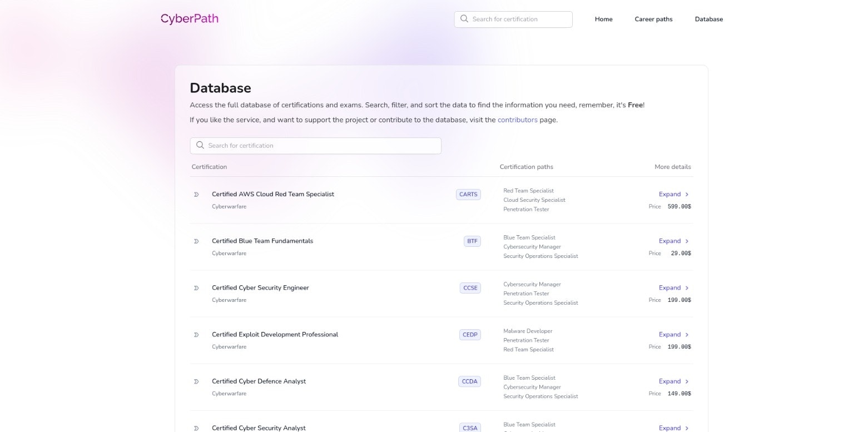Click the vendor icon beside Certified Cyber Defence Analyst
This screenshot has width=868, height=432.
pos(196,381)
